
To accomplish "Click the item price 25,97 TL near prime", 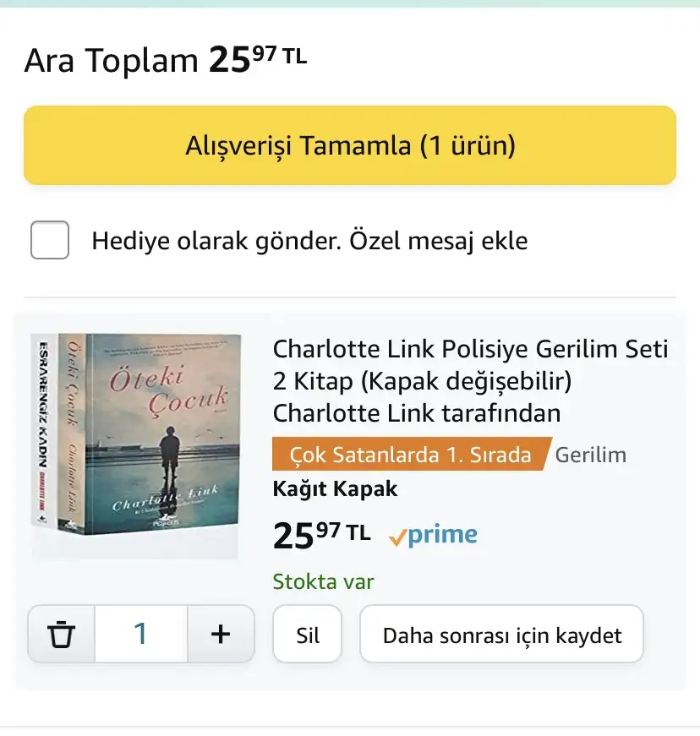I will [321, 536].
